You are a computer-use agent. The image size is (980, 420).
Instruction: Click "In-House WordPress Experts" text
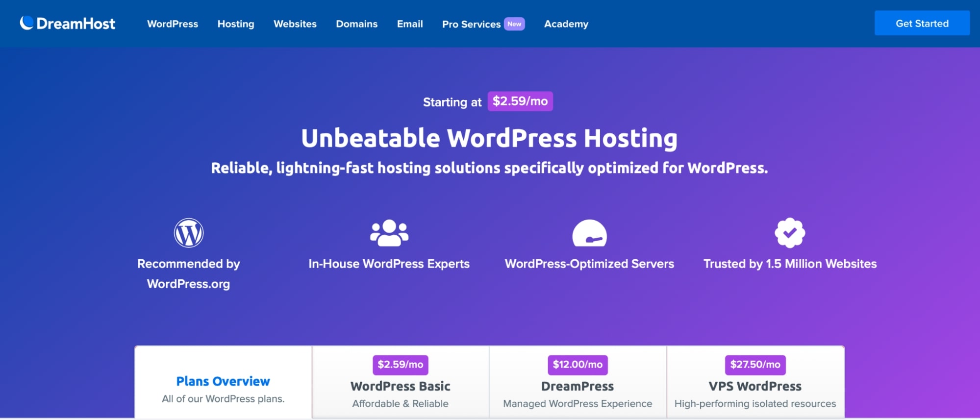389,264
